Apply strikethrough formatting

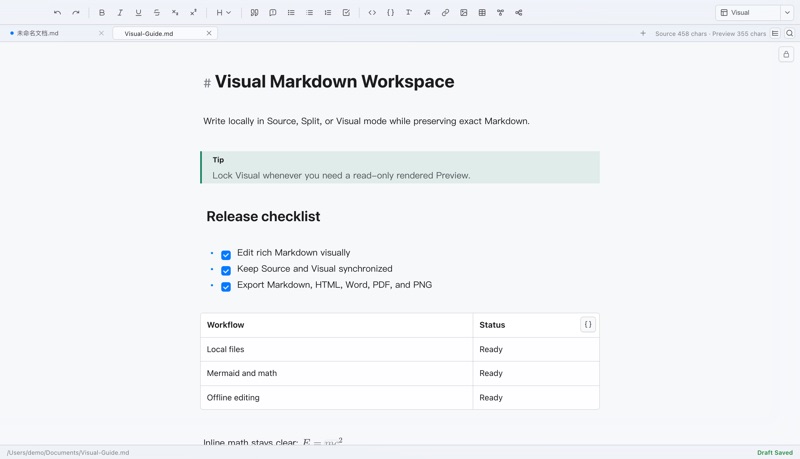pos(157,13)
